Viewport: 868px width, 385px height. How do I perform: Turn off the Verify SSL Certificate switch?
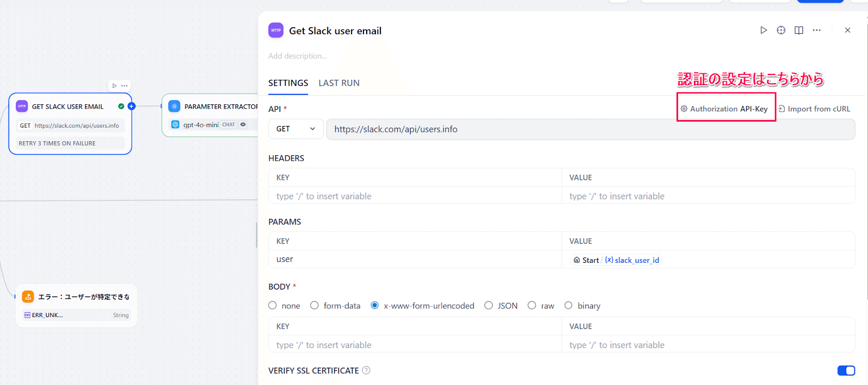[846, 370]
